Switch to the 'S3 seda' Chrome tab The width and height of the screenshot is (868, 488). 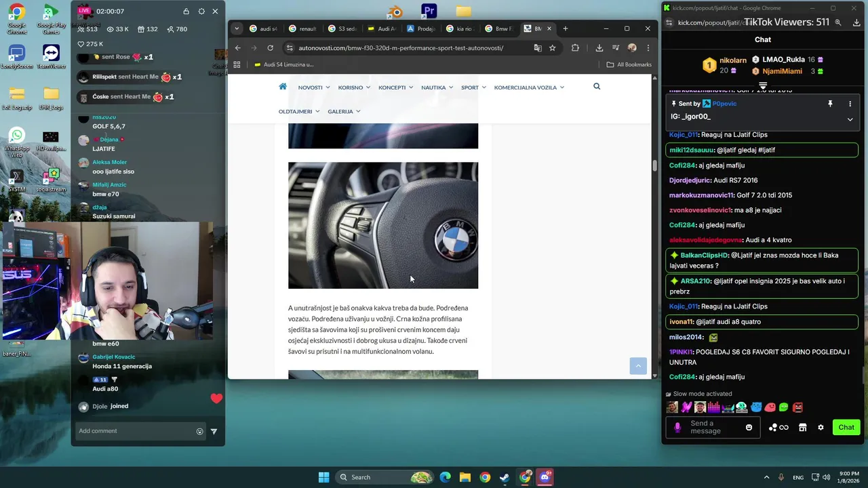coord(342,28)
